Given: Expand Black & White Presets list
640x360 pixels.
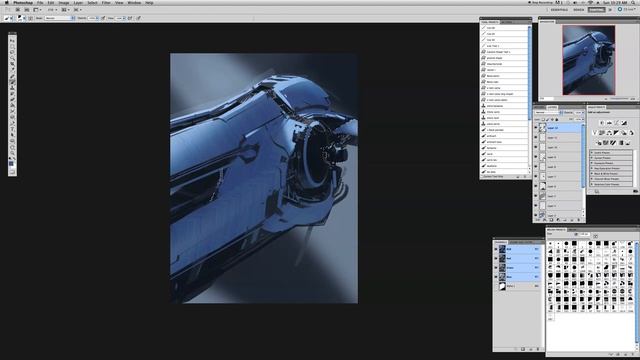Looking at the screenshot, I should click(x=592, y=174).
